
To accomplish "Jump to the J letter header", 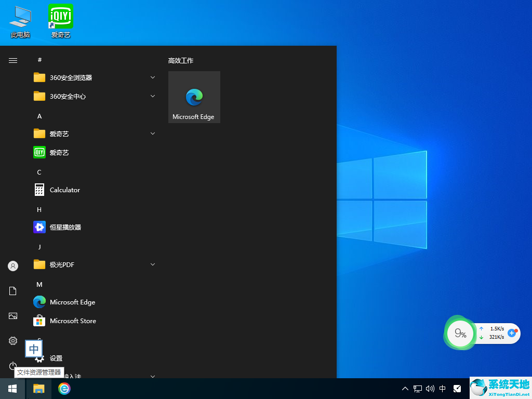I will click(x=39, y=247).
